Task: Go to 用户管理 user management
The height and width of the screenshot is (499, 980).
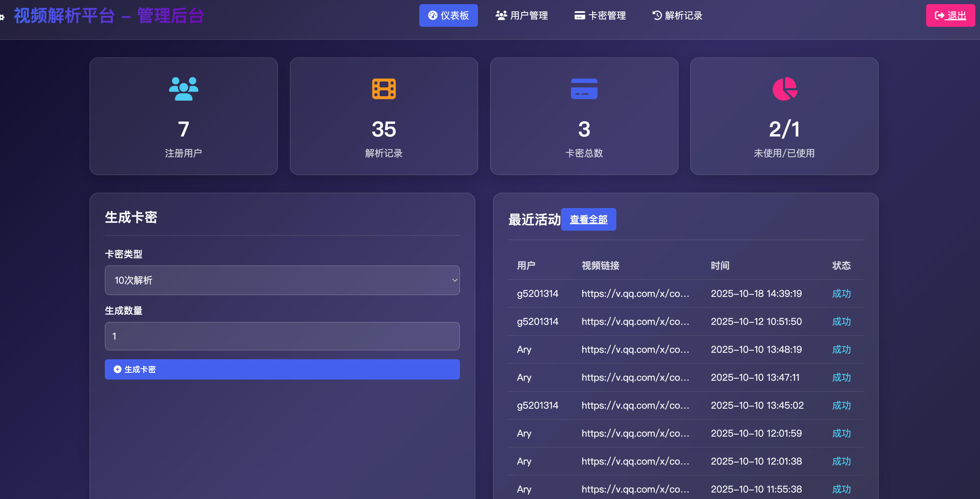Action: point(522,16)
